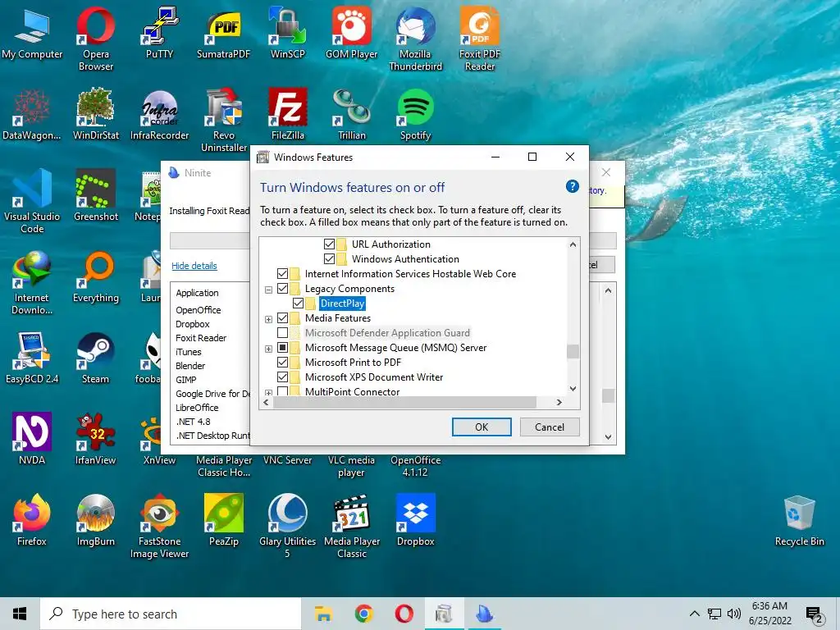Select the InfraRecorder desktop icon

tap(159, 115)
